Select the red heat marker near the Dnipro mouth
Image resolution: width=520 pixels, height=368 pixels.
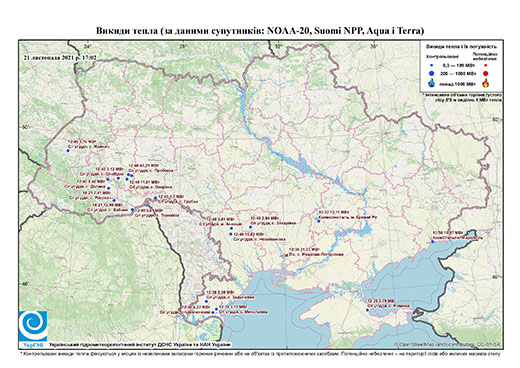tap(286, 256)
